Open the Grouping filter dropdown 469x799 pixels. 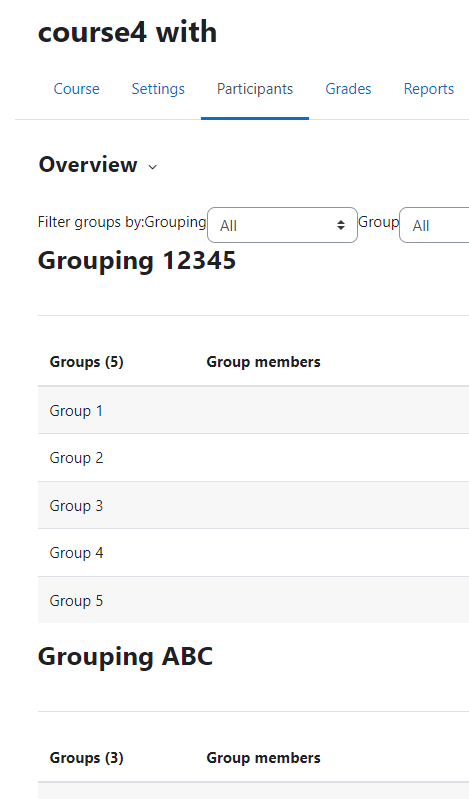click(x=282, y=225)
